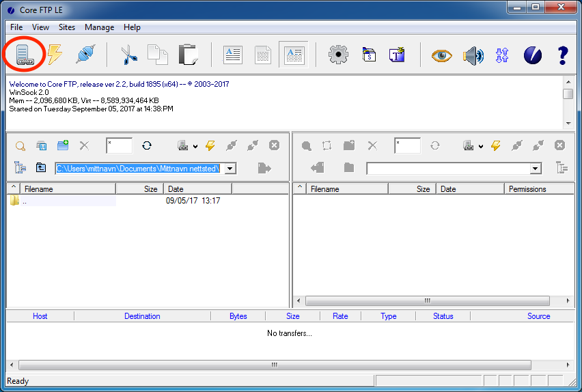Toggle the sound speaker icon

click(x=473, y=56)
